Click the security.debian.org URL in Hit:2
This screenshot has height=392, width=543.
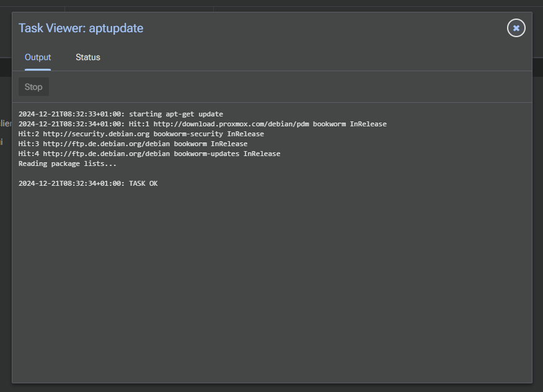coord(96,134)
